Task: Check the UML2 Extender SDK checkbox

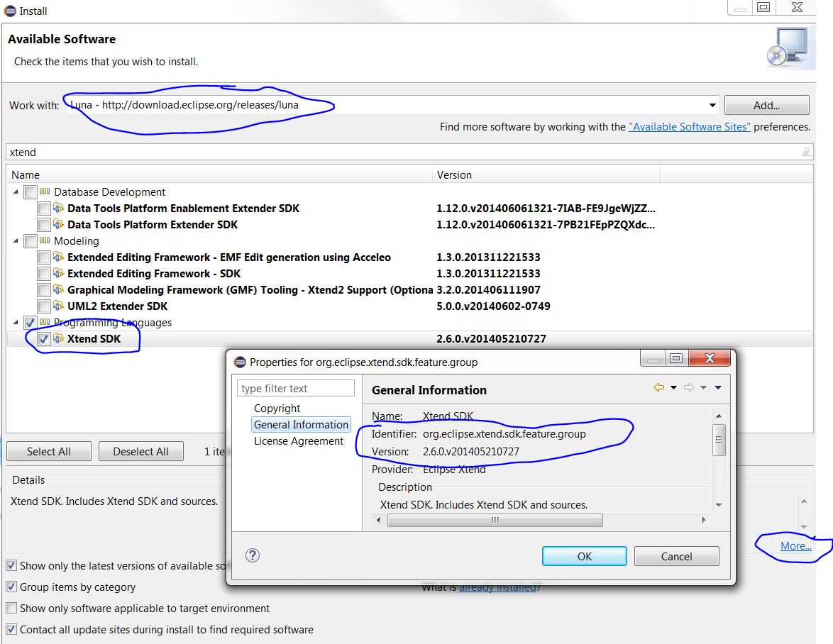Action: click(43, 306)
